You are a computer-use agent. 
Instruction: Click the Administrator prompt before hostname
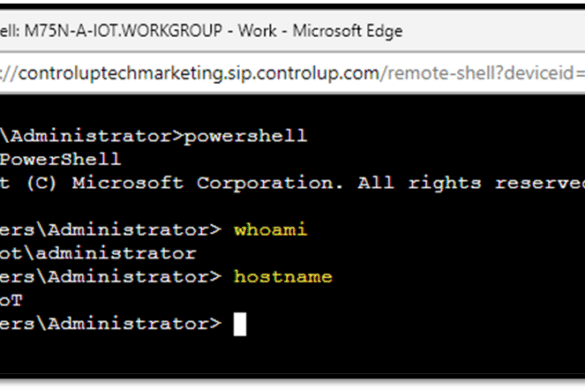(x=110, y=277)
